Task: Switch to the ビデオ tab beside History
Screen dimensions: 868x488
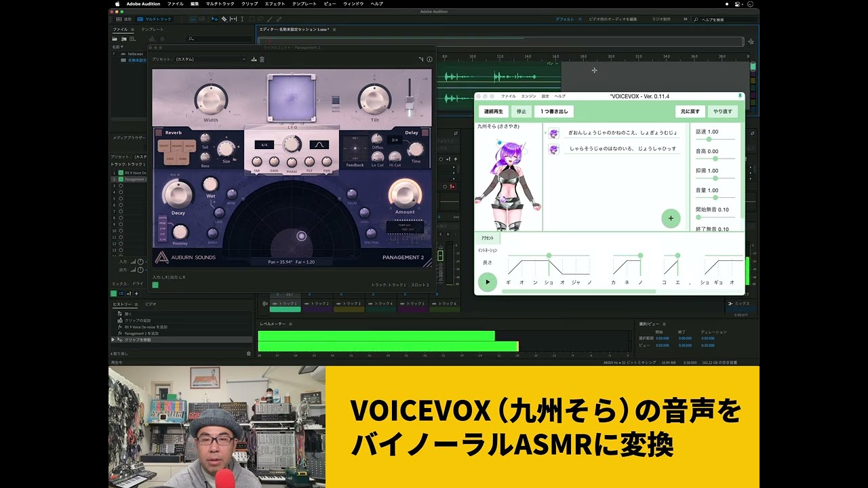Action: [151, 304]
